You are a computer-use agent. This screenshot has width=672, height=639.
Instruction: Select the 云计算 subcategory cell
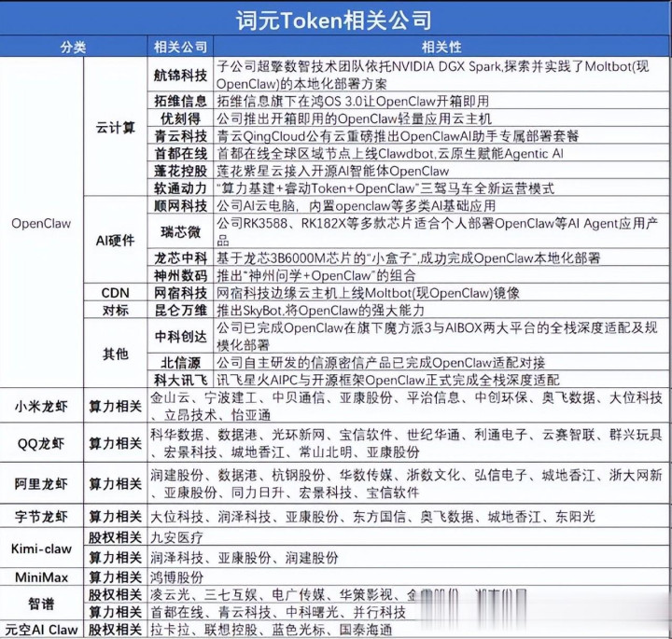click(x=116, y=127)
